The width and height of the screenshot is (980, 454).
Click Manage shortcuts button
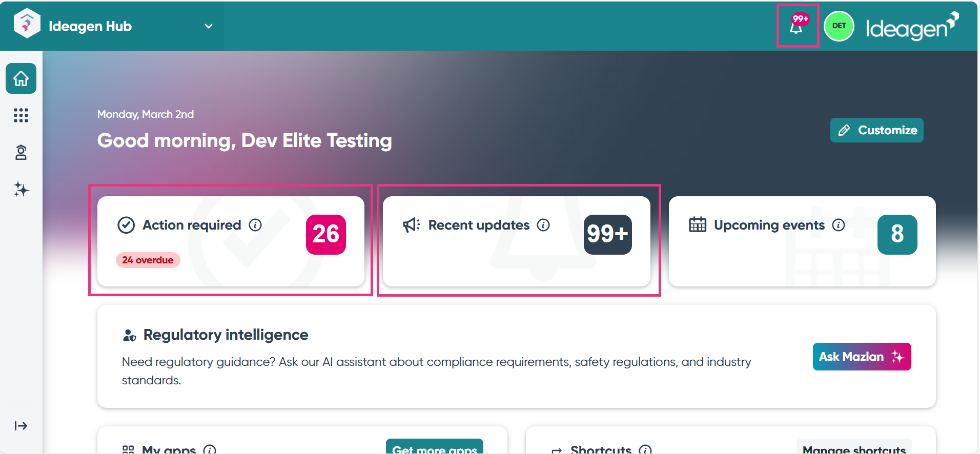(854, 448)
